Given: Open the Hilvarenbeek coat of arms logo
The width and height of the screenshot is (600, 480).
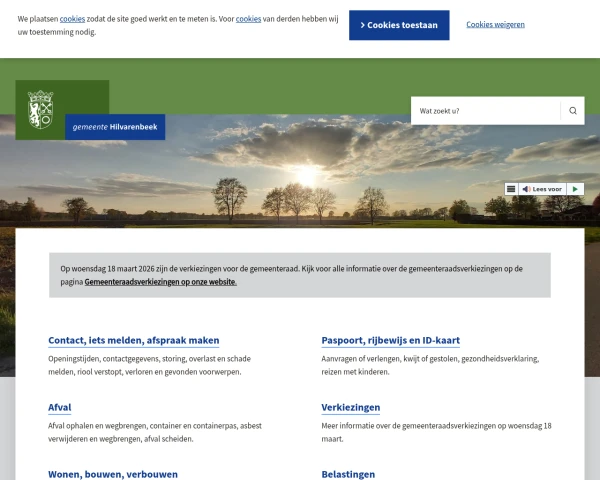Looking at the screenshot, I should [x=41, y=109].
